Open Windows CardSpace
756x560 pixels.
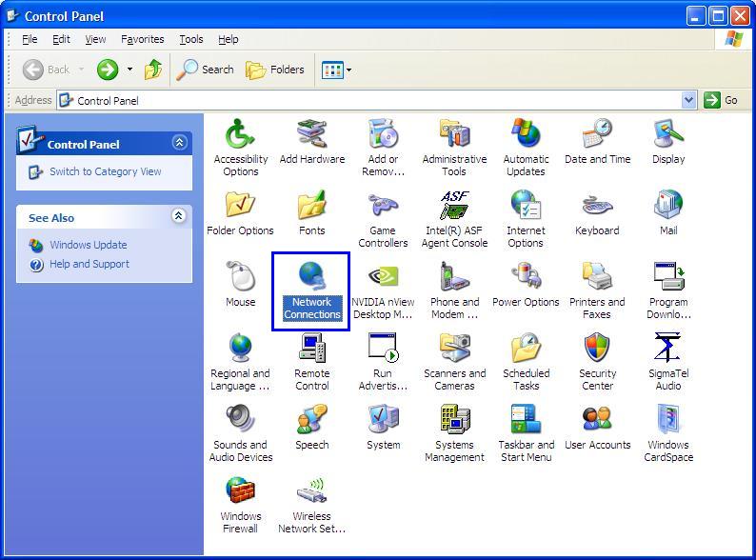668,432
